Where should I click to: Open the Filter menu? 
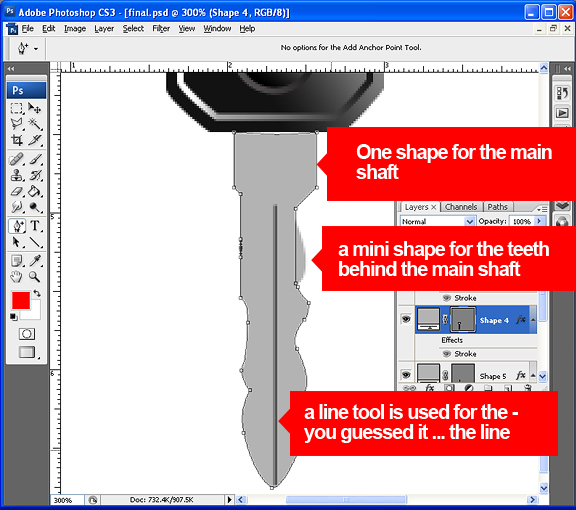(161, 28)
